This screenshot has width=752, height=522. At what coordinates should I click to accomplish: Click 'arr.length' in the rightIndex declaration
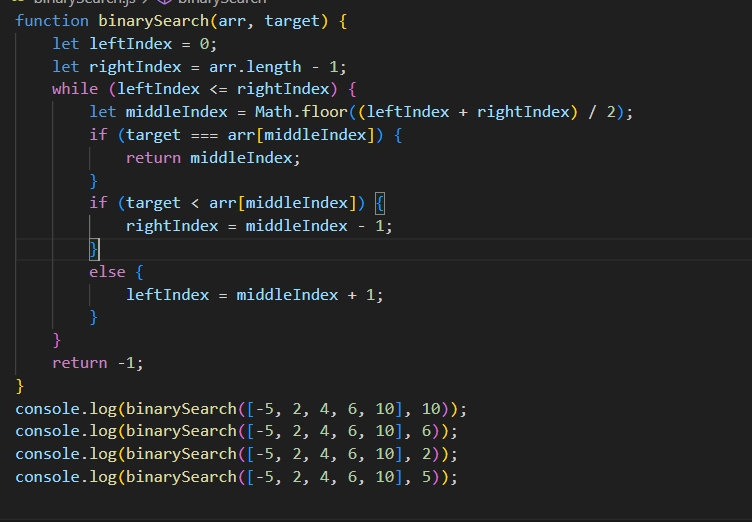[255, 67]
